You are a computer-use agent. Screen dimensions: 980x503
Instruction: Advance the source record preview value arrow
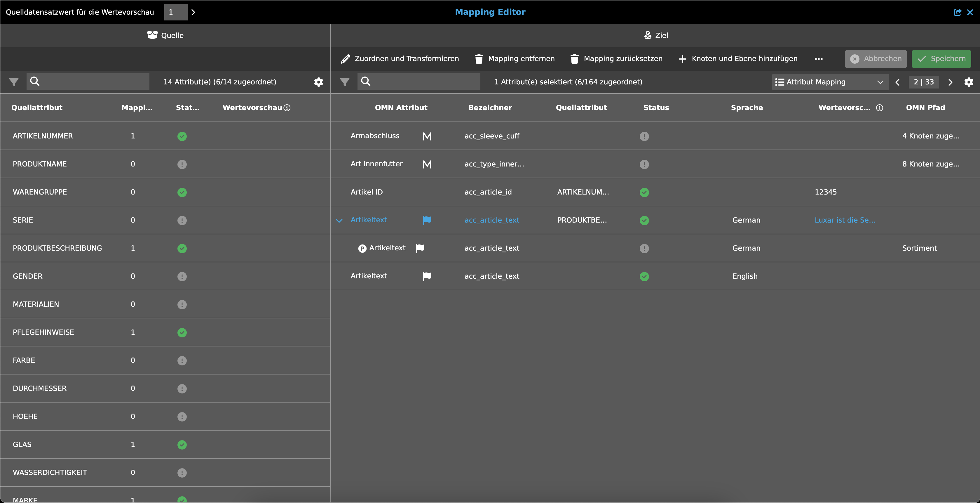click(193, 12)
